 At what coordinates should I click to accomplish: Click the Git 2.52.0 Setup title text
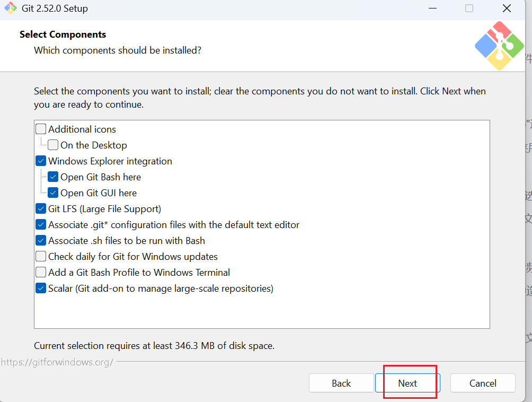[x=55, y=8]
